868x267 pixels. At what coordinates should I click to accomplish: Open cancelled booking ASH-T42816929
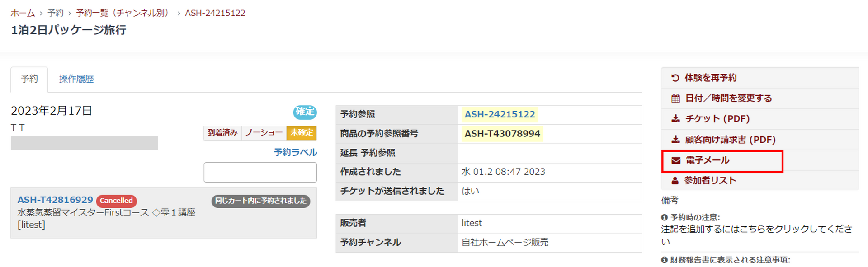click(55, 200)
